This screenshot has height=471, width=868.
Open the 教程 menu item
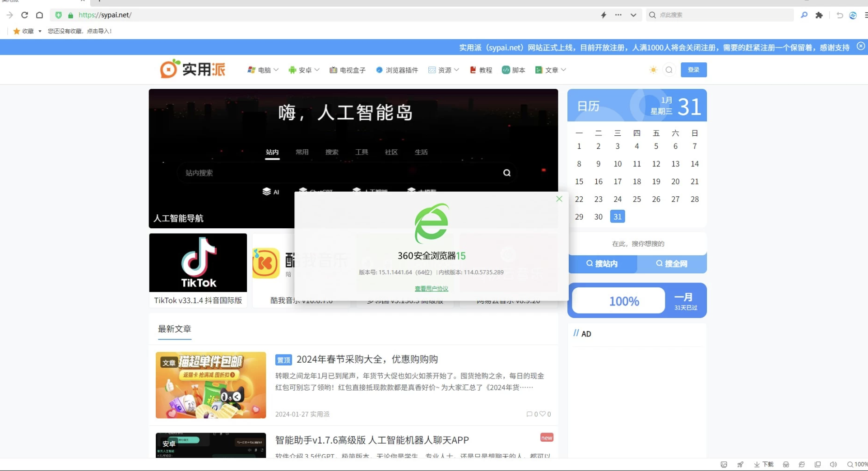coord(481,70)
